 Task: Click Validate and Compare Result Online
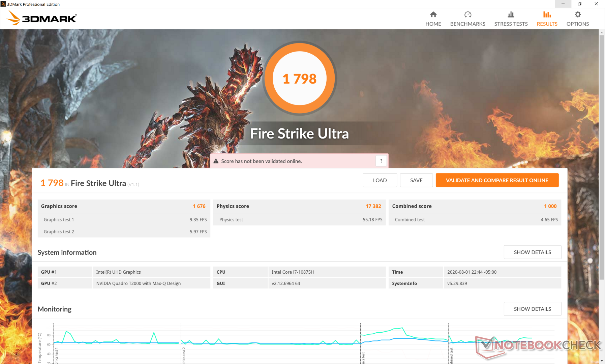497,180
